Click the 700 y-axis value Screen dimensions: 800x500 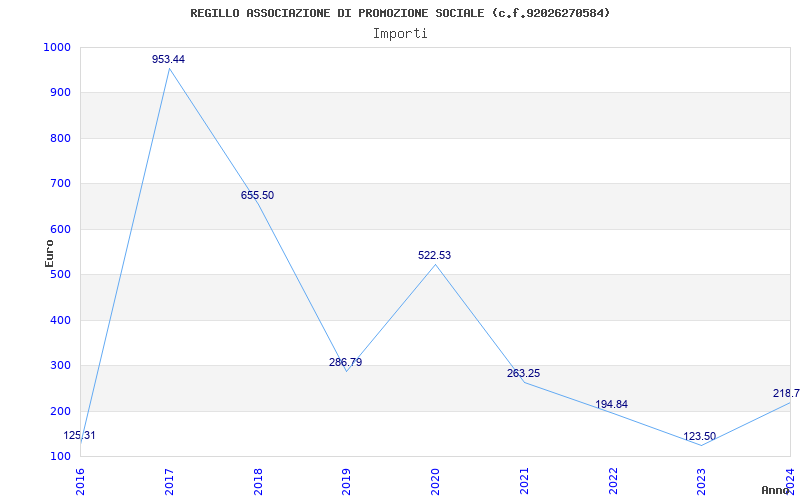point(60,184)
